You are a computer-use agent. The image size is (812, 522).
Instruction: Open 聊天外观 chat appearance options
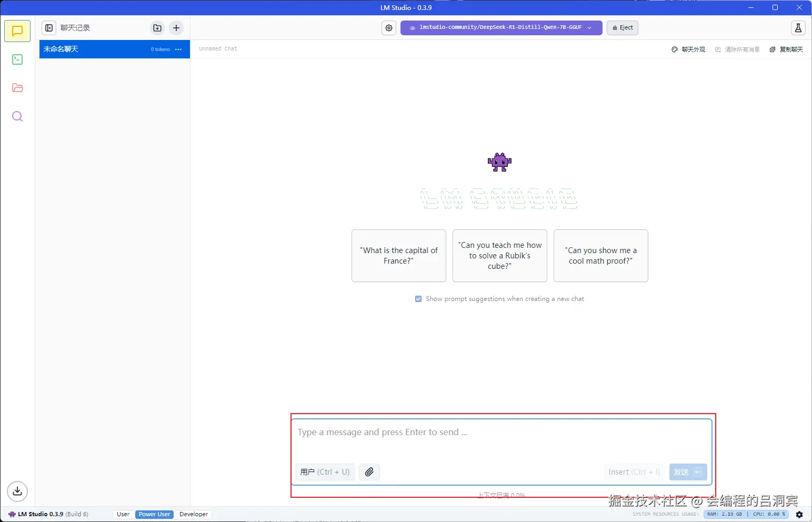tap(688, 49)
